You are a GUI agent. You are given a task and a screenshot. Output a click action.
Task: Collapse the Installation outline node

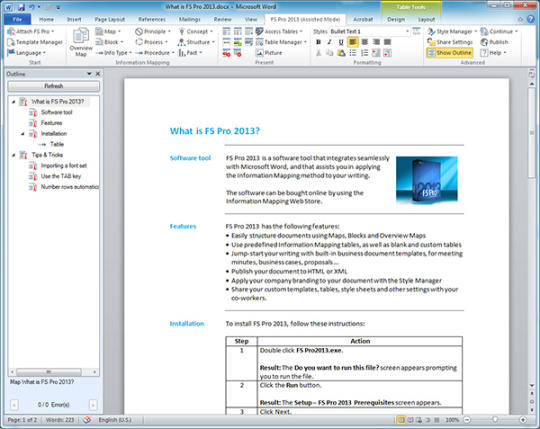pos(23,134)
